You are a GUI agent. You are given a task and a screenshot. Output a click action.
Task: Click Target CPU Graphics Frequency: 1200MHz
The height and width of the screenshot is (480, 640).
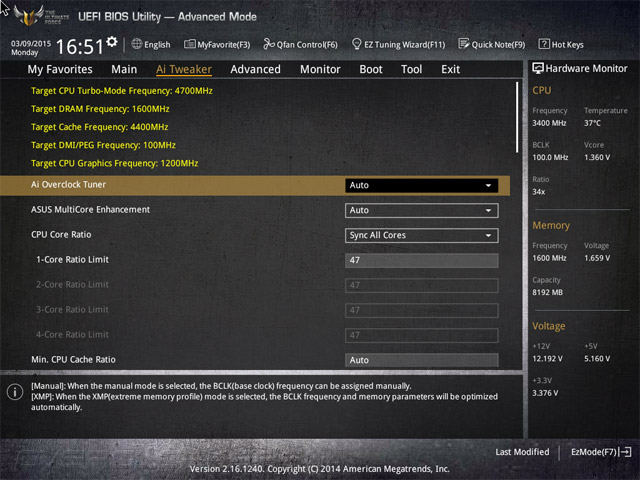[114, 163]
